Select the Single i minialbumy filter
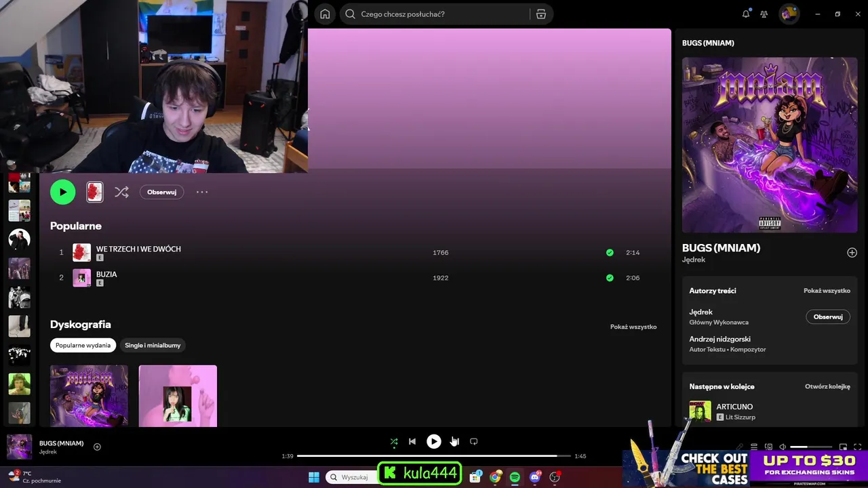868x488 pixels. click(153, 345)
